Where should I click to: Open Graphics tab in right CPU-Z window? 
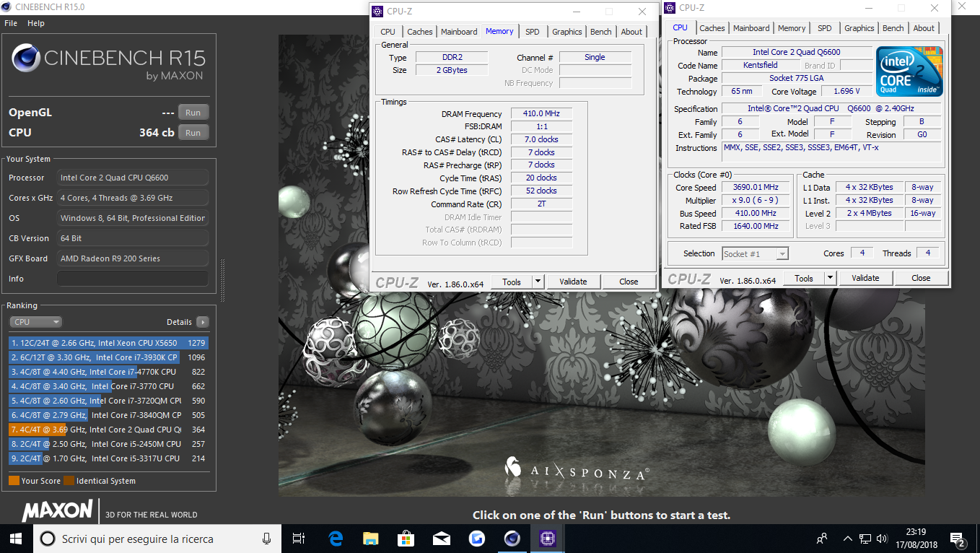(859, 28)
